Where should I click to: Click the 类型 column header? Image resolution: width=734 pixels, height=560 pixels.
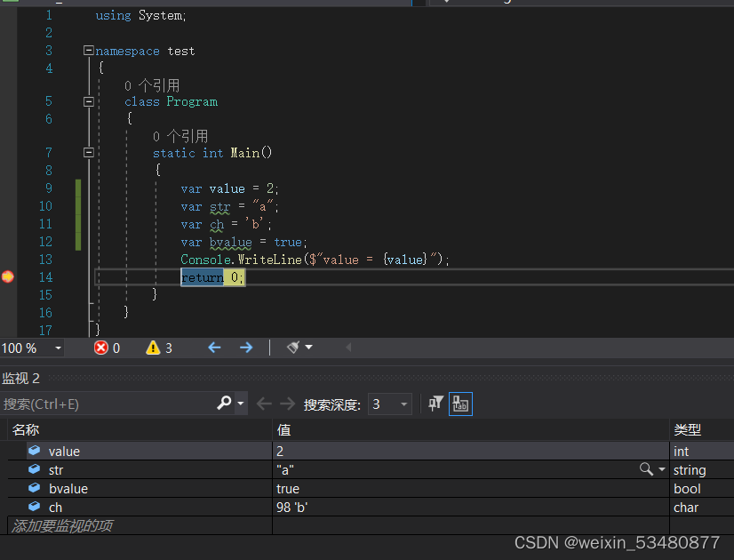[702, 430]
